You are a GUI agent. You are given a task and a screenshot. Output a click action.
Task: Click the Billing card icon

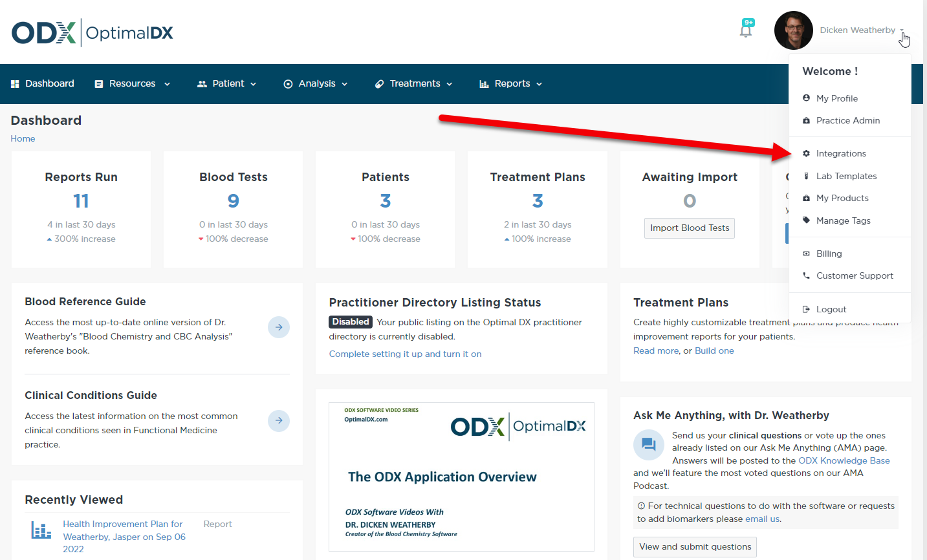click(806, 253)
